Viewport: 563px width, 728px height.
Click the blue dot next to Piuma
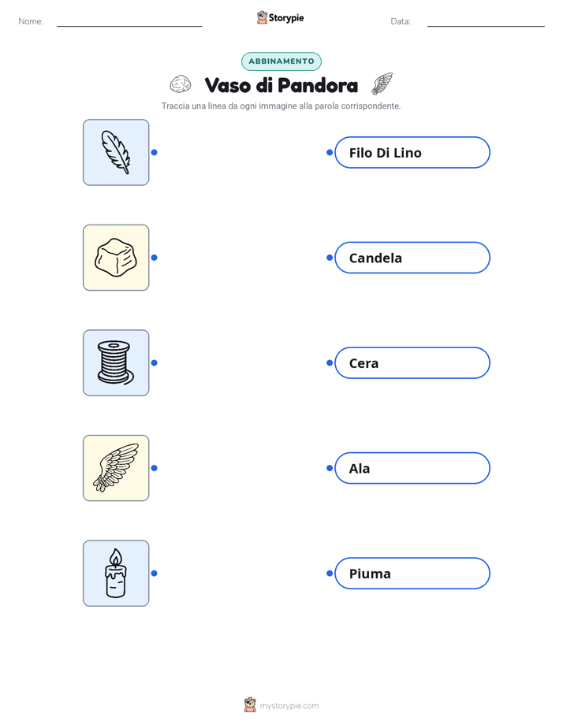330,574
